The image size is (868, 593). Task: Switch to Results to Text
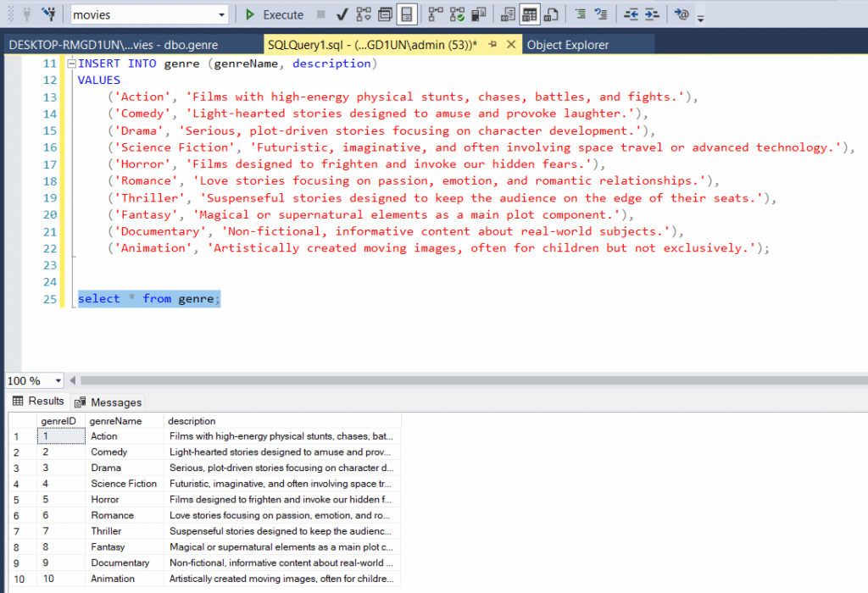point(508,14)
